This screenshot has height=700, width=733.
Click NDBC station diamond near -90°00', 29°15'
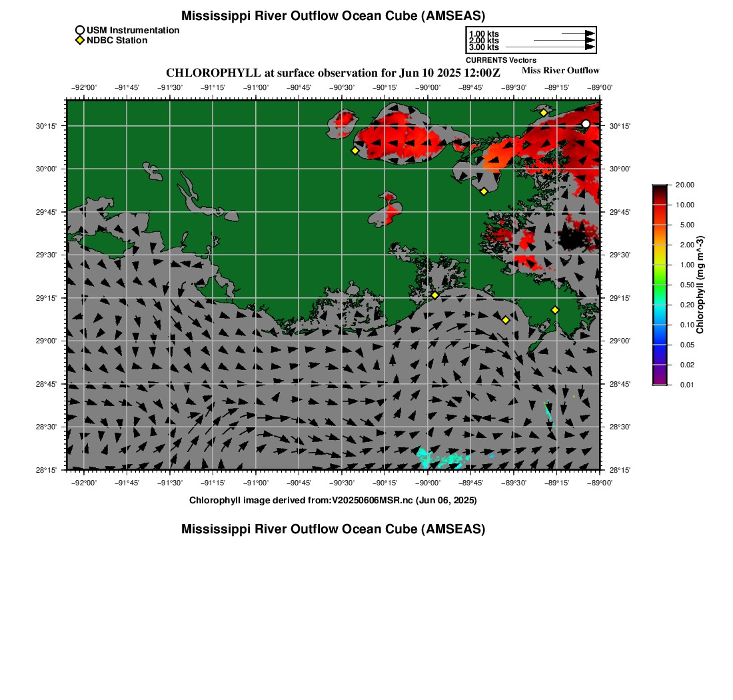click(x=434, y=295)
